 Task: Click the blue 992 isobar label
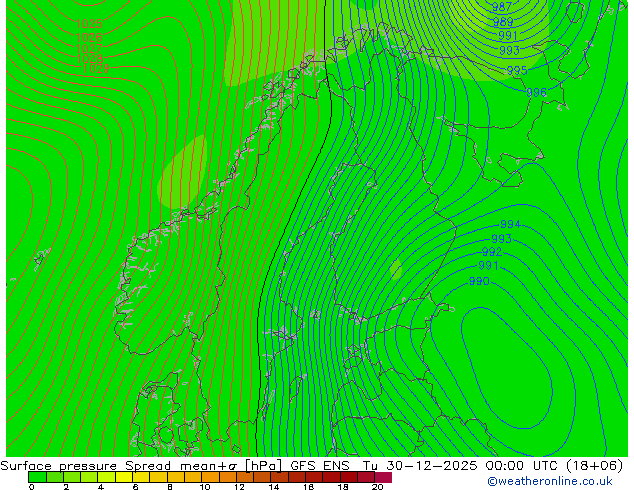pos(492,252)
